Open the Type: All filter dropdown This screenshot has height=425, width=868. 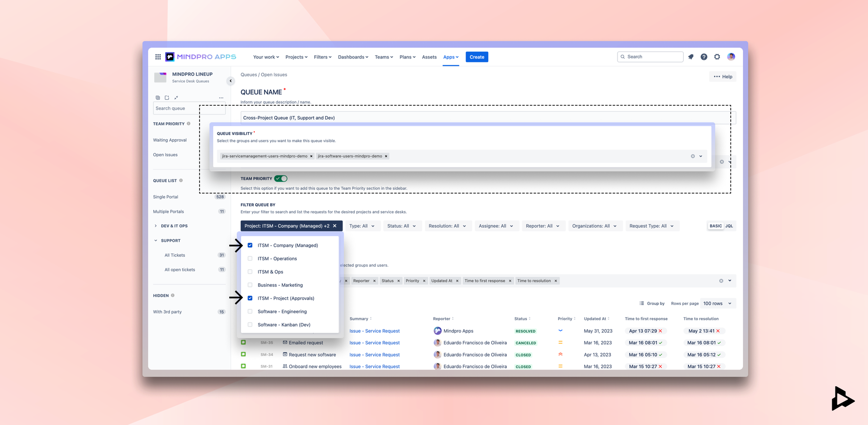point(362,226)
